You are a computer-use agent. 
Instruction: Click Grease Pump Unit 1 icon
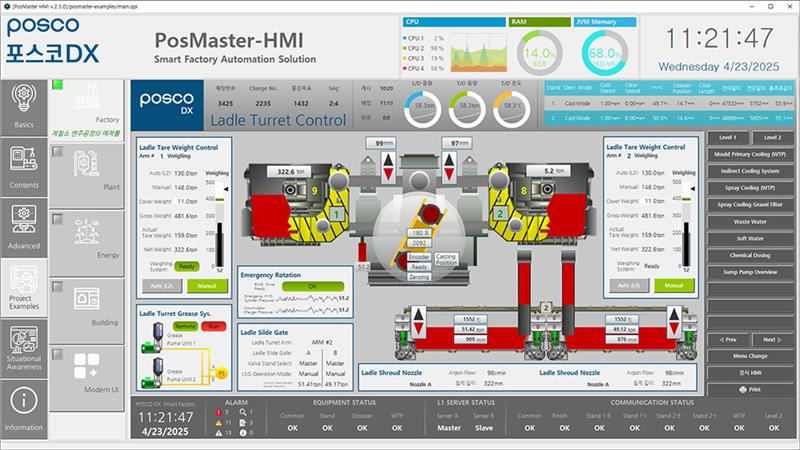154,338
